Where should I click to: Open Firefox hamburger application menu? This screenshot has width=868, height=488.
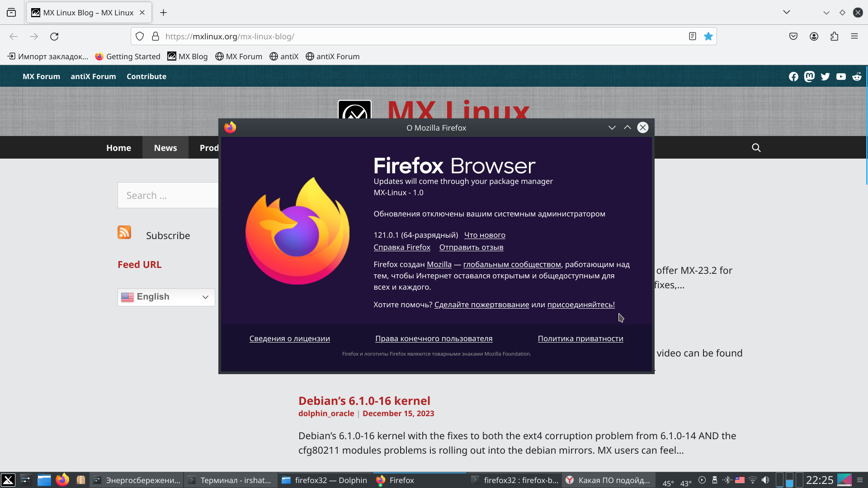tap(854, 37)
